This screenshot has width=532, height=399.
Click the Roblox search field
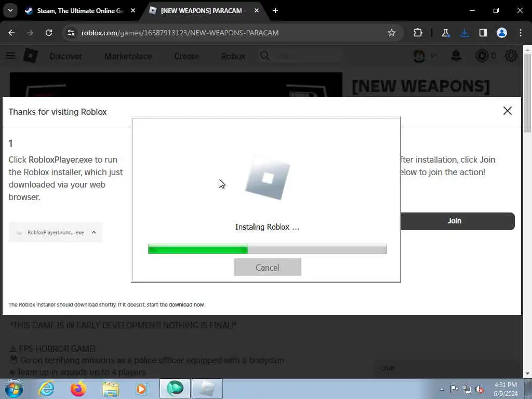pos(300,56)
